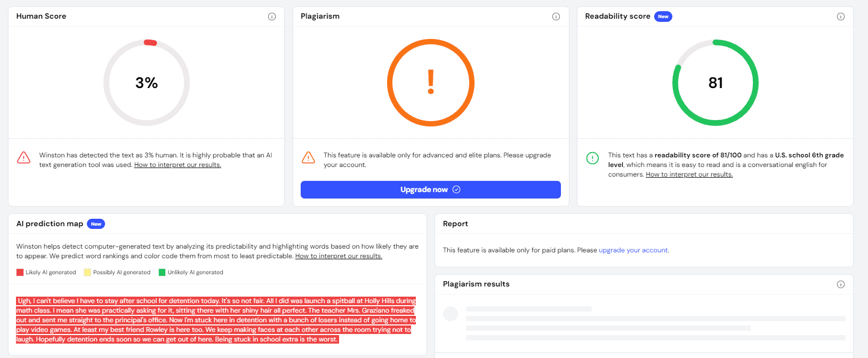Viewport: 868px width, 358px height.
Task: Click the green exclamation circle under Readability
Action: click(592, 158)
